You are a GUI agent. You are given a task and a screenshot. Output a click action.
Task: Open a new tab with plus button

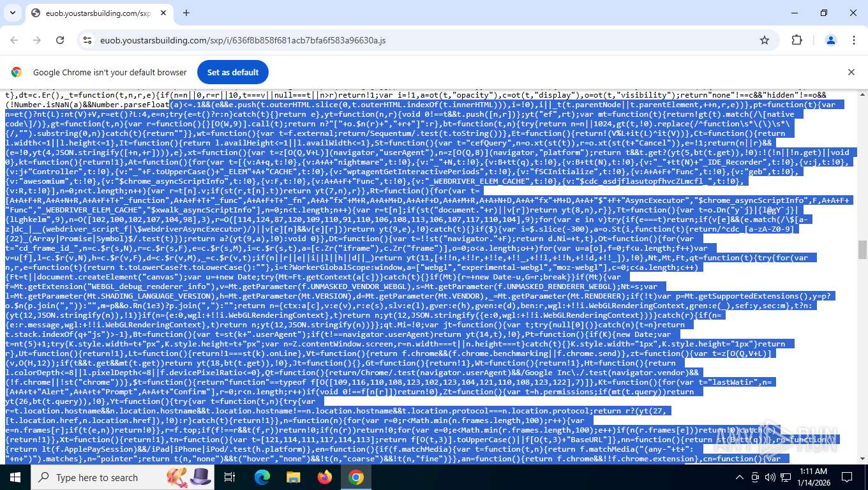tap(186, 13)
